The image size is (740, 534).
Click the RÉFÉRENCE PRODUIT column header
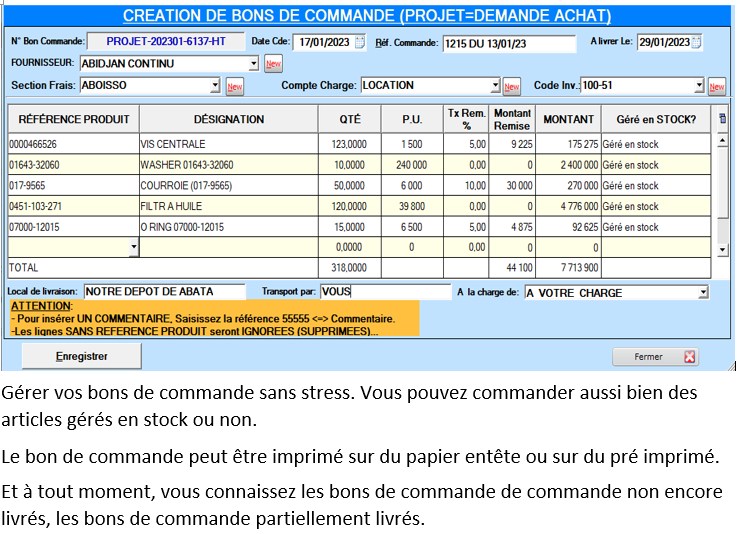74,119
